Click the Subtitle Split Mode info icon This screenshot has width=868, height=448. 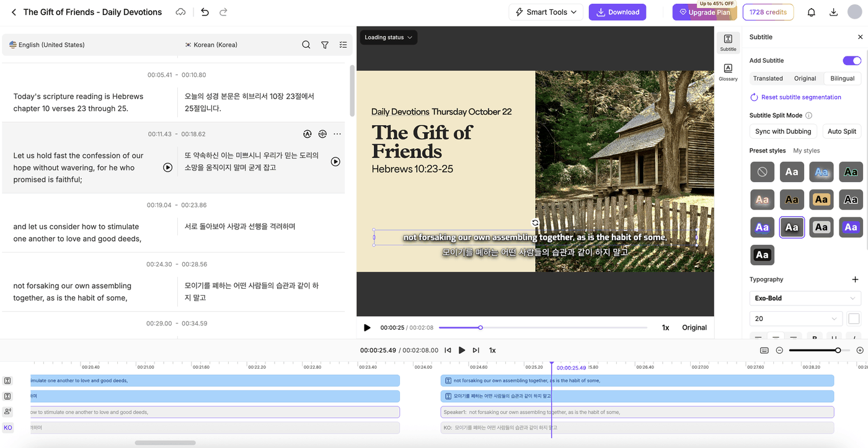click(x=808, y=115)
